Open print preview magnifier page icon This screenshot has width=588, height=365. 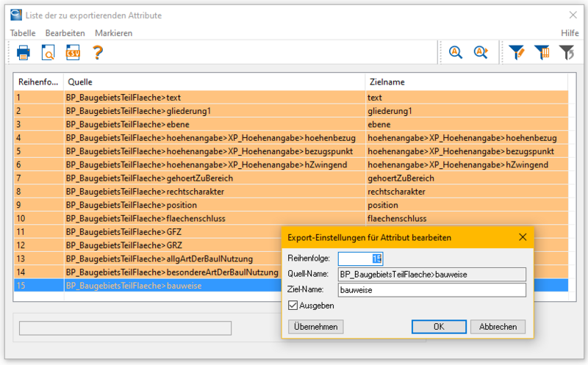point(48,52)
